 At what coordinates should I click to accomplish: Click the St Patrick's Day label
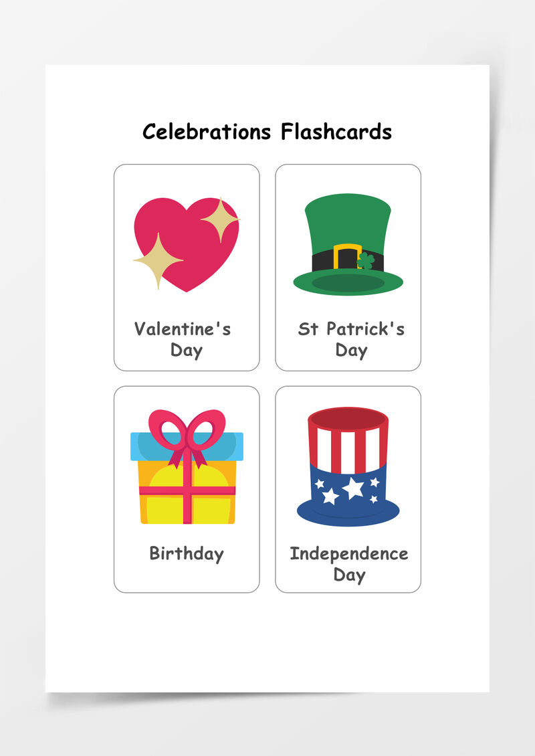(351, 339)
